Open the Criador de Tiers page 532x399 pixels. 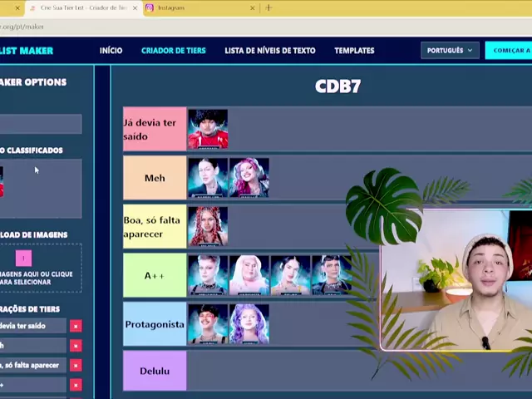coord(173,50)
